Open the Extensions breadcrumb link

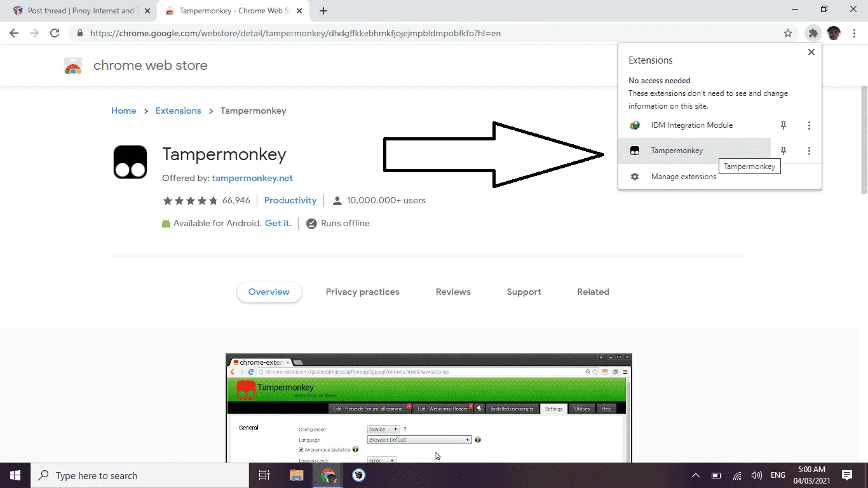[x=179, y=111]
